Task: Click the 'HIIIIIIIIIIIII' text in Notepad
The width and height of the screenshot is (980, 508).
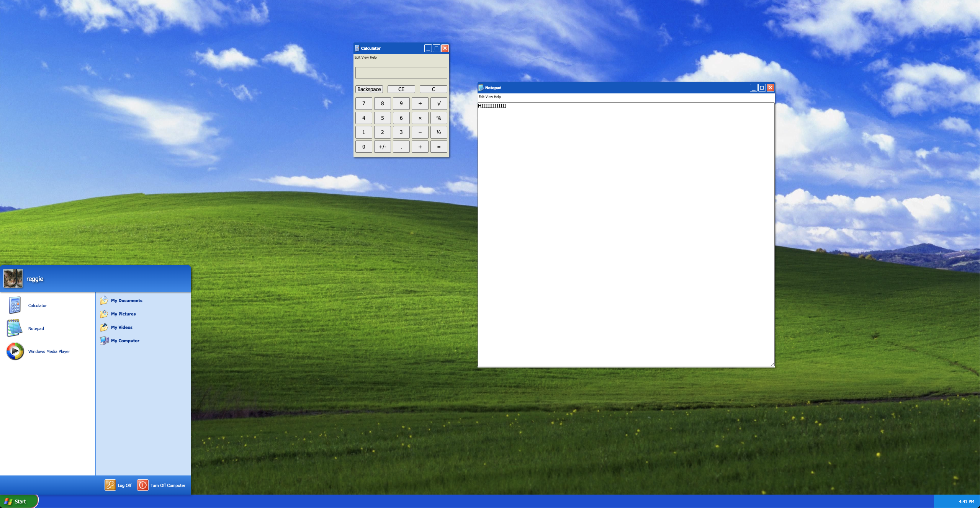Action: [492, 106]
